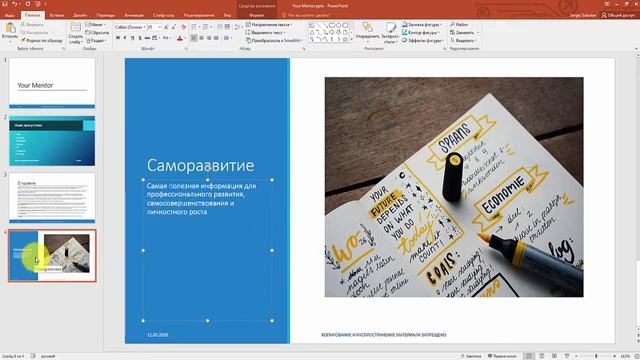Image resolution: width=640 pixels, height=360 pixels.
Task: Increase the font size
Action: coord(166,27)
